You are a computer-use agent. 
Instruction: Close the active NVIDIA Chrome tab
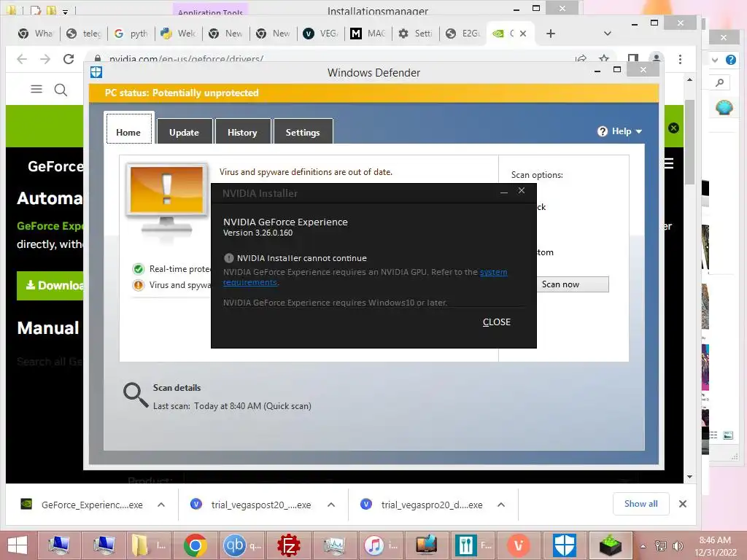pyautogui.click(x=523, y=34)
